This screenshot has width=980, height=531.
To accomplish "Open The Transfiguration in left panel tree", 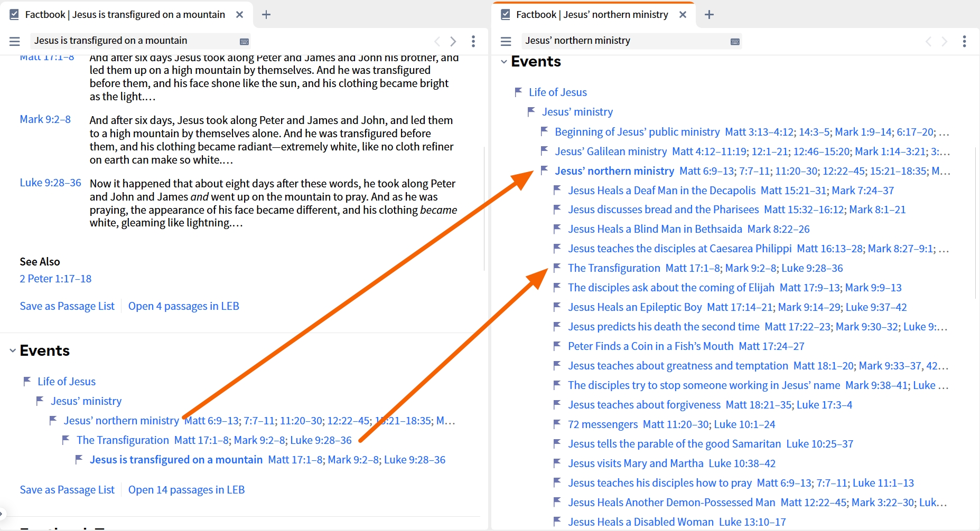I will coord(123,440).
